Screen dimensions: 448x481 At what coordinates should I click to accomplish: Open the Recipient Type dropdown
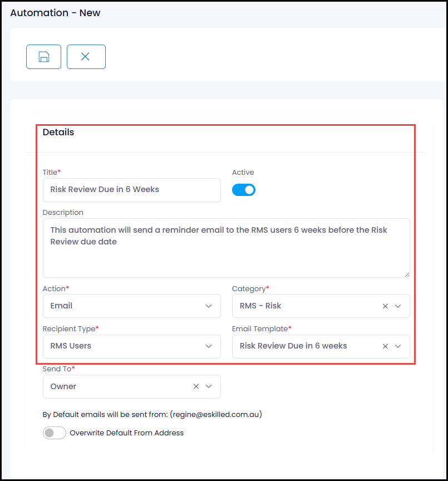[x=131, y=346]
